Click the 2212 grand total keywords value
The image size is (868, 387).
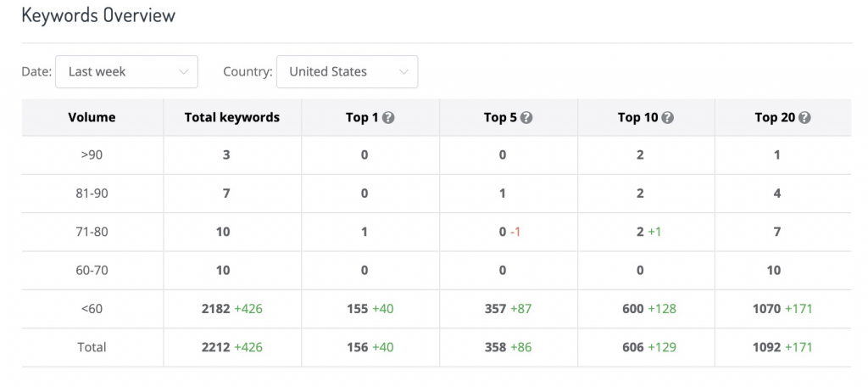(x=216, y=347)
